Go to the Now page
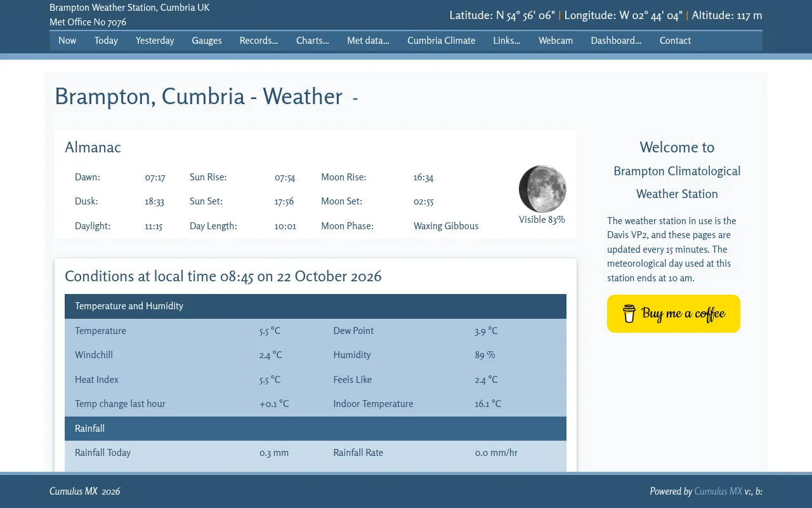 pyautogui.click(x=67, y=41)
